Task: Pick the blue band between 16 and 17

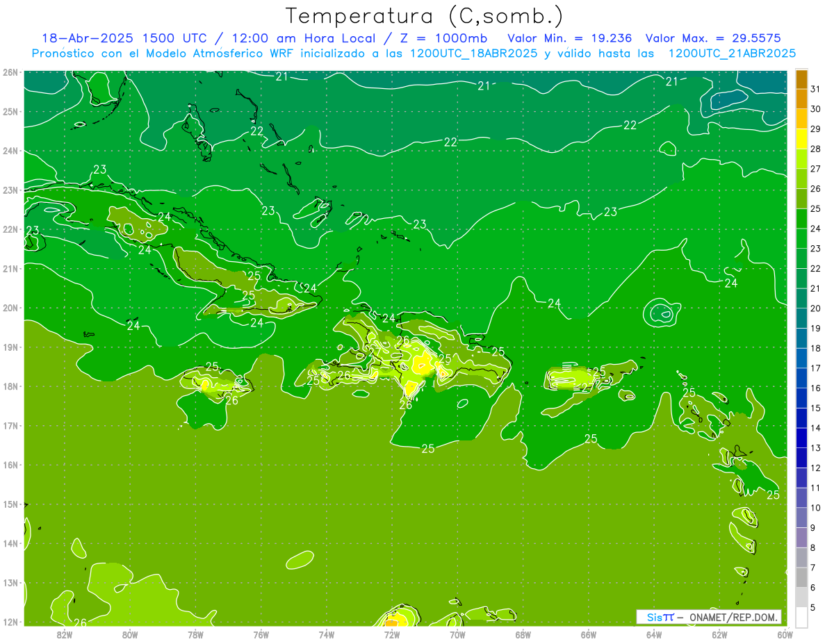Action: coord(801,378)
